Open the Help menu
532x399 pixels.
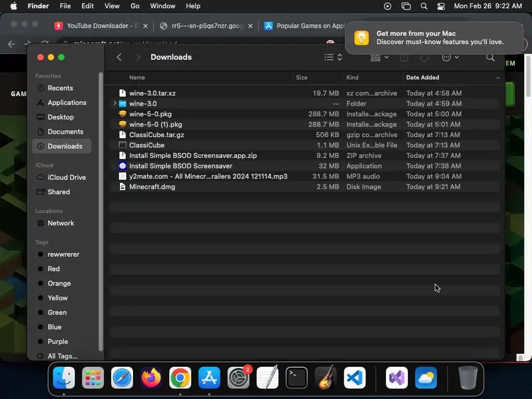(x=193, y=6)
